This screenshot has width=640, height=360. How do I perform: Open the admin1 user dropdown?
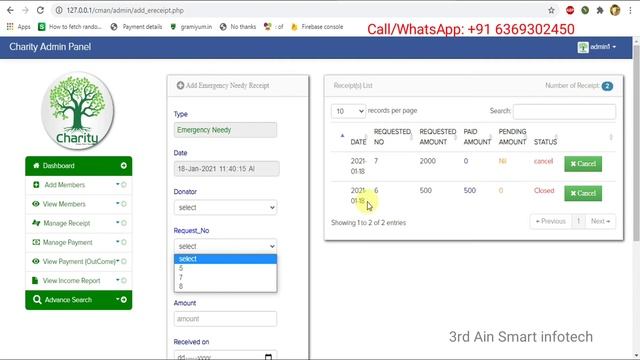(x=597, y=47)
